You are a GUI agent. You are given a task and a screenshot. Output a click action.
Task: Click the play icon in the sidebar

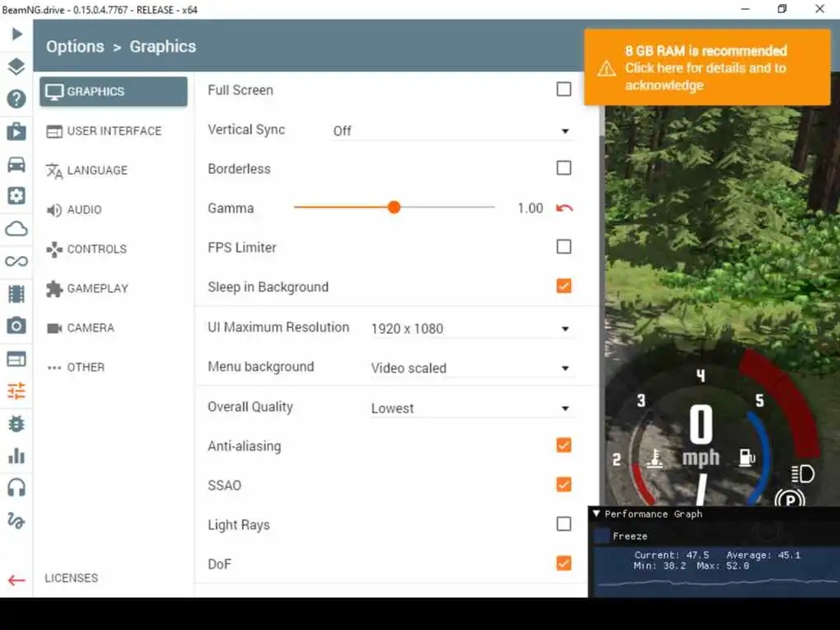[16, 34]
